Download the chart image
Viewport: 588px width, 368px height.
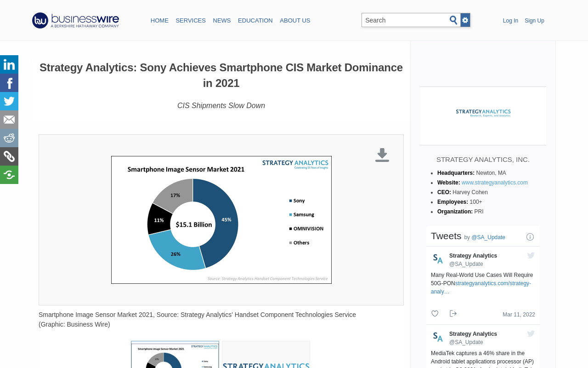[x=382, y=155]
